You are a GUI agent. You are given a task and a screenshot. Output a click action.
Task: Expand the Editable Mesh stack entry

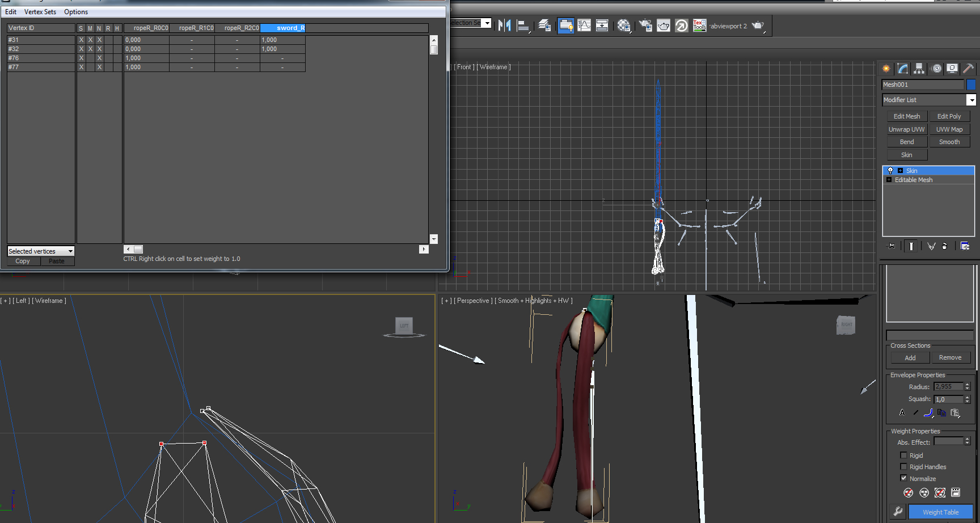coord(889,180)
